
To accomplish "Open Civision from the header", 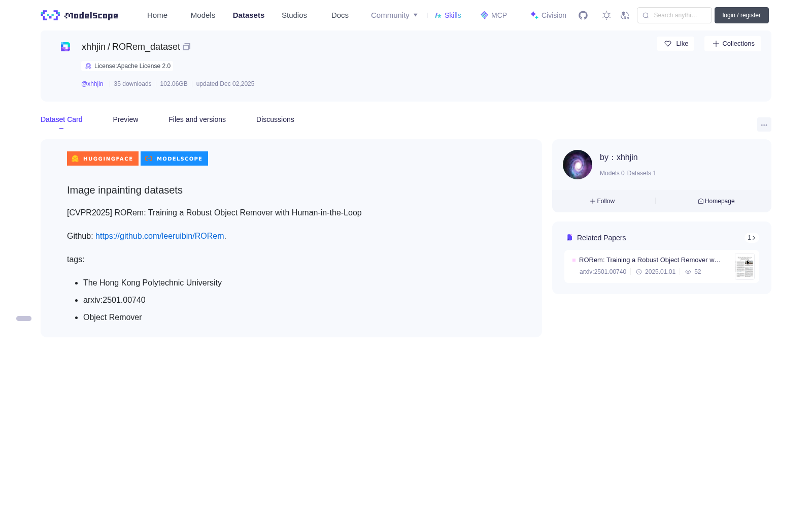I will pos(548,15).
